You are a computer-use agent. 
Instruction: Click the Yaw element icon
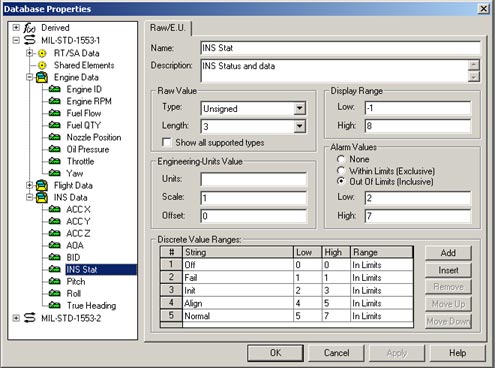(55, 173)
